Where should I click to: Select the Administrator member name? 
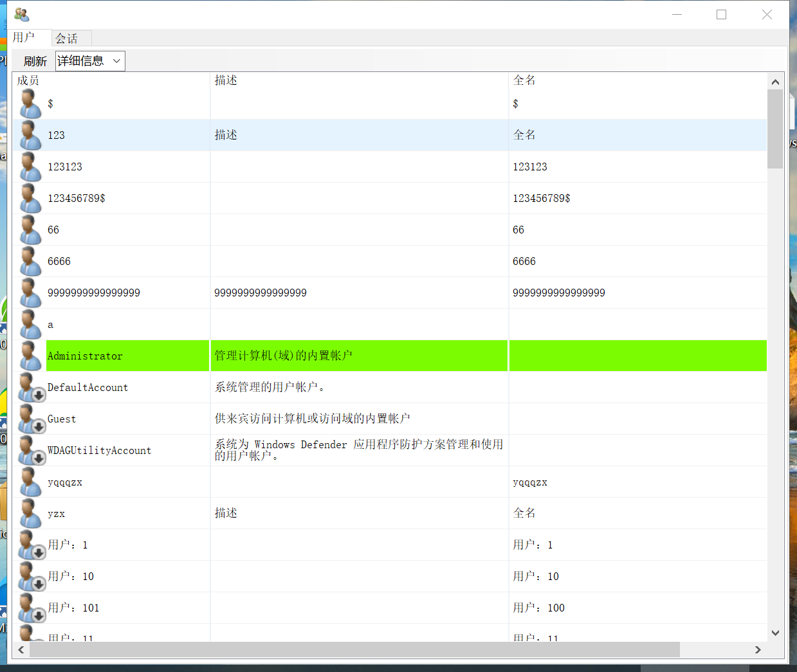85,356
